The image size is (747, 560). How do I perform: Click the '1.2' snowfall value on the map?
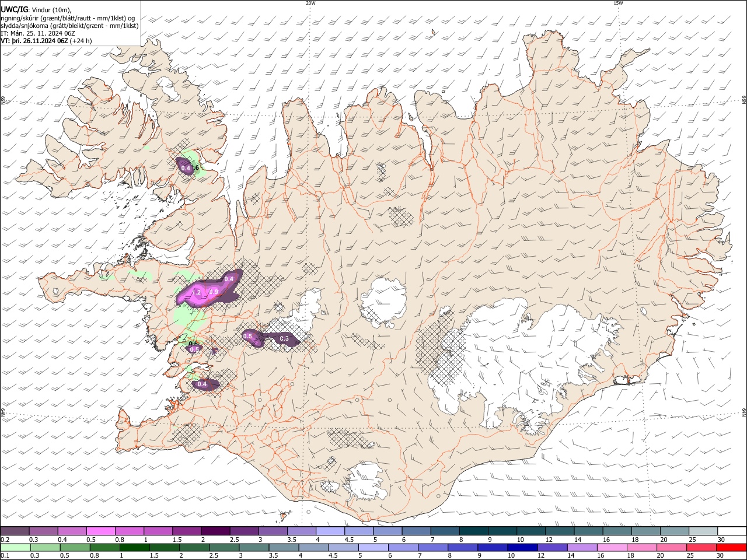(197, 292)
